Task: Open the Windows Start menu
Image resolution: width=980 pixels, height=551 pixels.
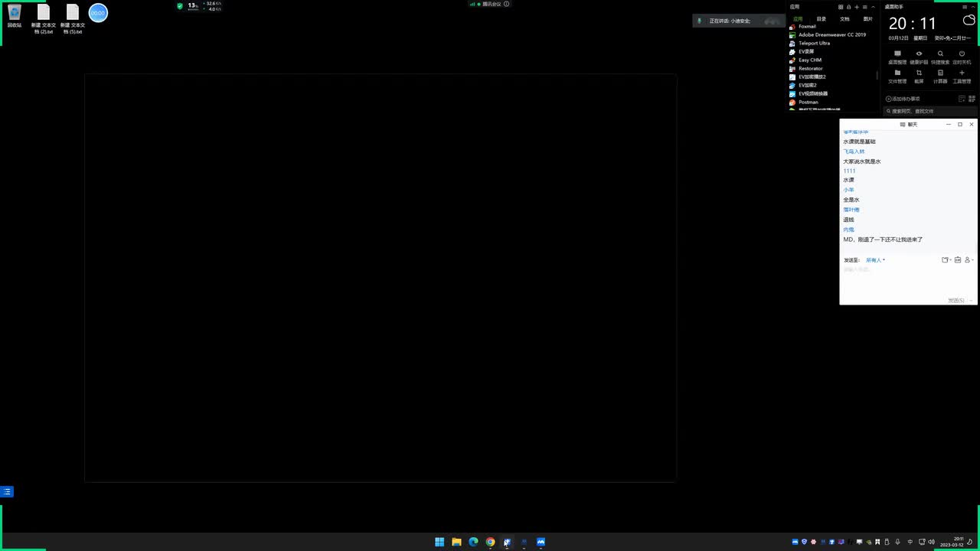Action: [439, 542]
